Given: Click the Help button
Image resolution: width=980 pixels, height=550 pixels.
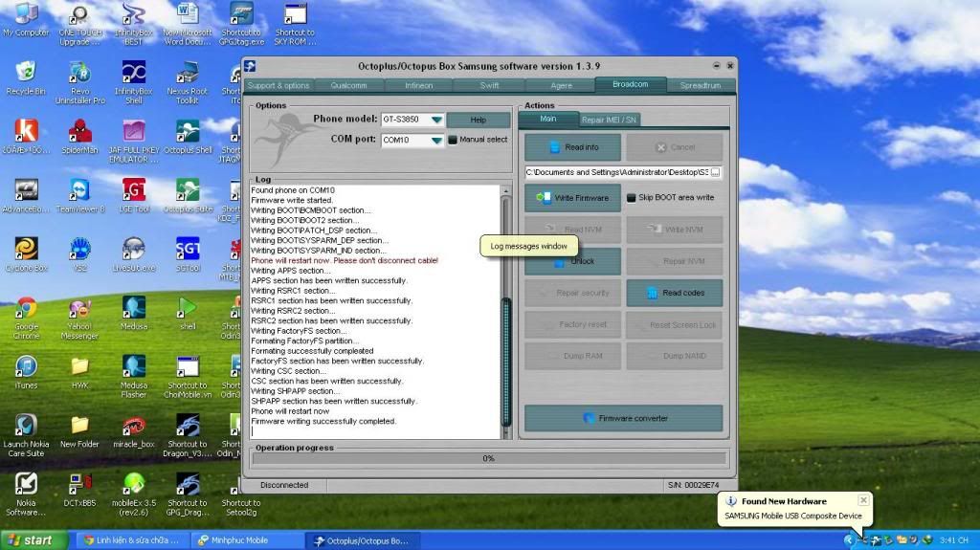Looking at the screenshot, I should [479, 120].
